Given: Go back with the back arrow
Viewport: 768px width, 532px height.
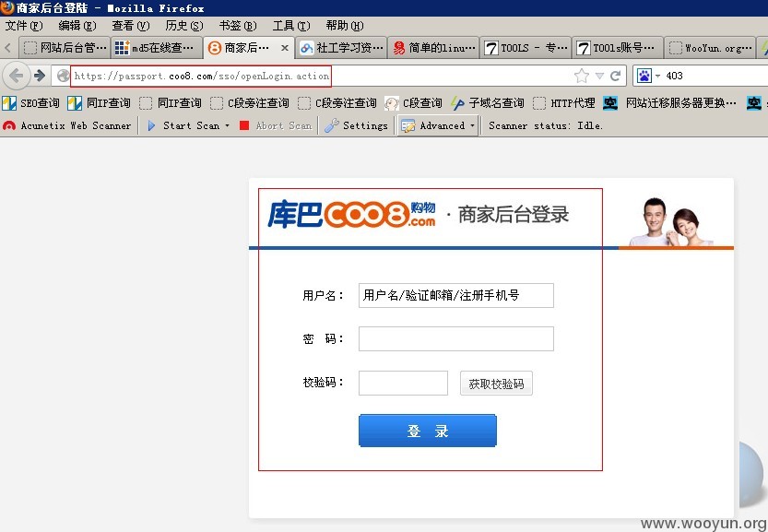Looking at the screenshot, I should [16, 76].
